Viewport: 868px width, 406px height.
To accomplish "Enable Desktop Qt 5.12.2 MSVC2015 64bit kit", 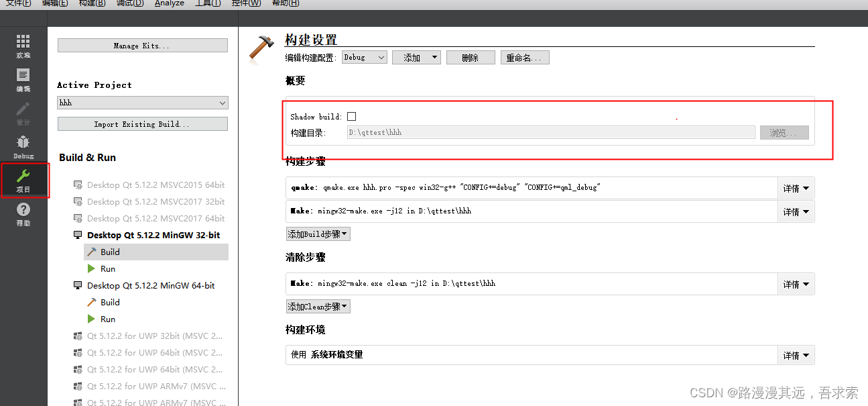I will [x=156, y=185].
